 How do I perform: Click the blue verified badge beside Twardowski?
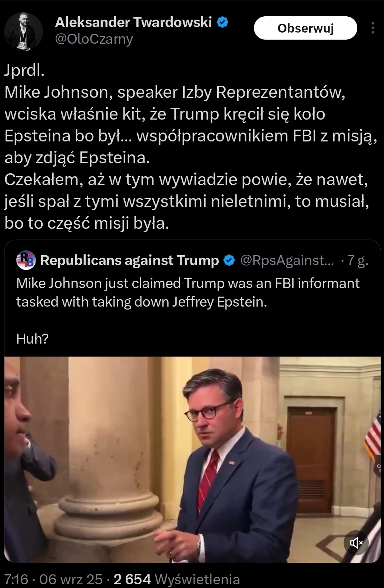[222, 22]
